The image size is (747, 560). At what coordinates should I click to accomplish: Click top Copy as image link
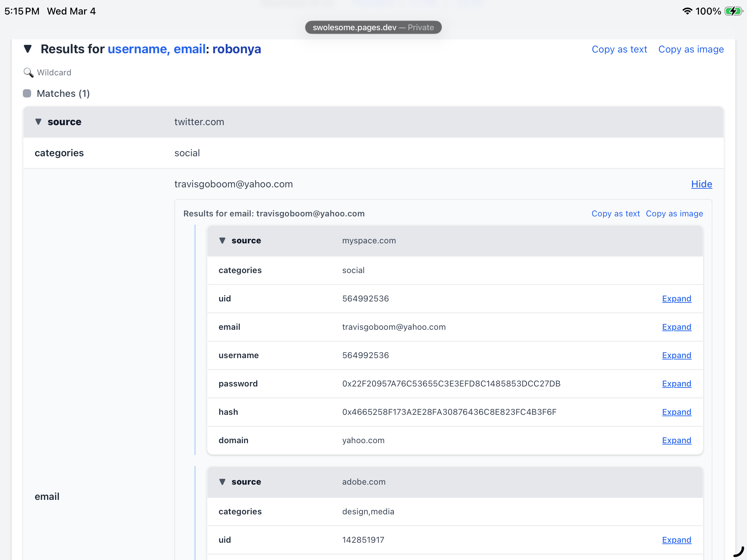point(691,49)
